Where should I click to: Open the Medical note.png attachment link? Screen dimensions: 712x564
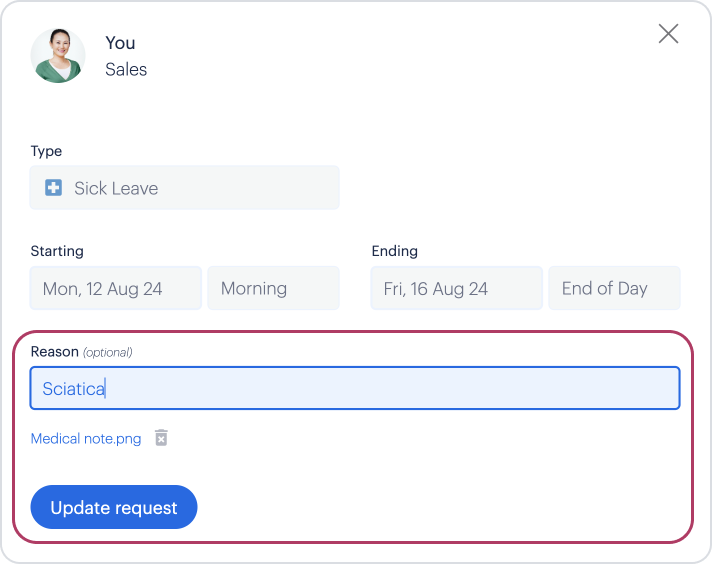pyautogui.click(x=86, y=439)
